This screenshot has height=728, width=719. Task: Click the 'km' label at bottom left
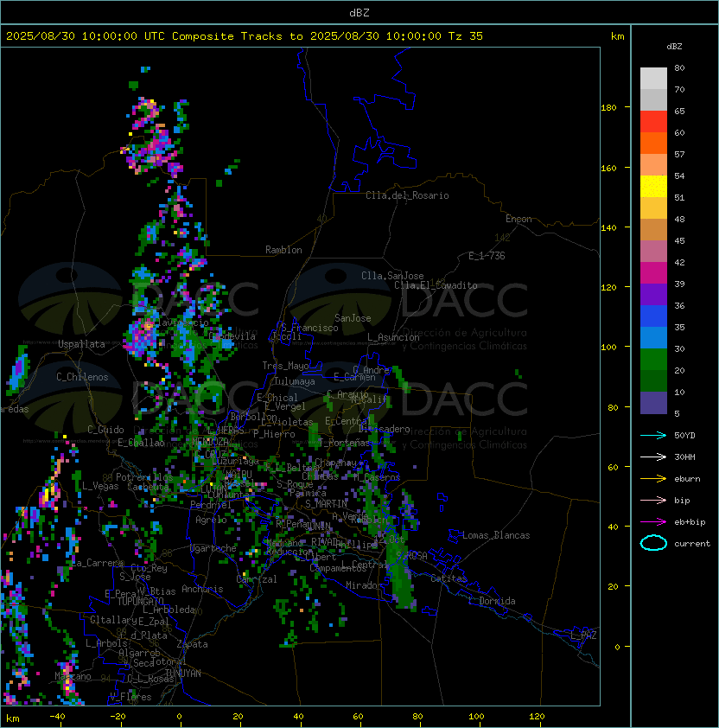[x=13, y=718]
